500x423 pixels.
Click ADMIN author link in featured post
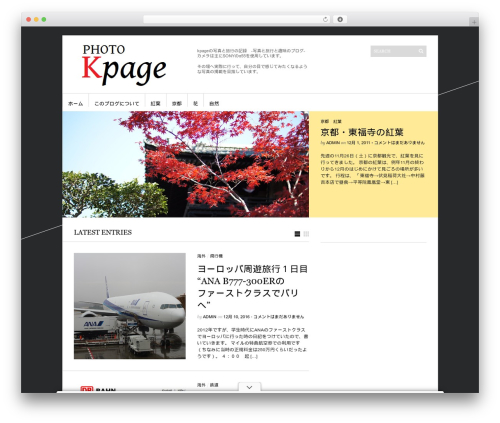point(333,143)
